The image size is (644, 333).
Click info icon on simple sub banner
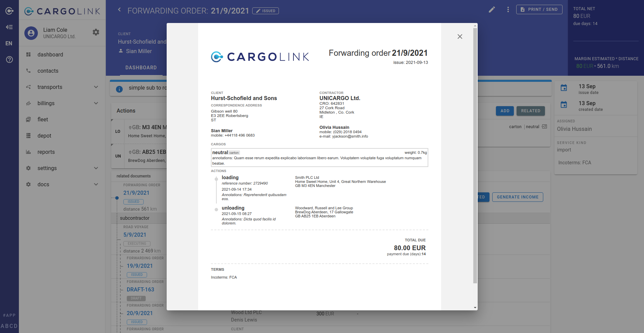click(119, 89)
